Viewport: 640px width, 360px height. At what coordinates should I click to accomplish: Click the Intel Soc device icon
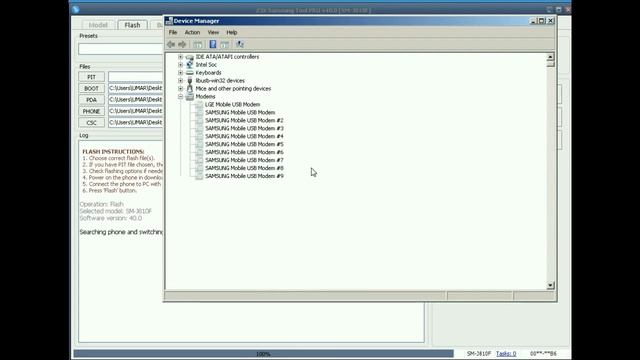coord(189,64)
